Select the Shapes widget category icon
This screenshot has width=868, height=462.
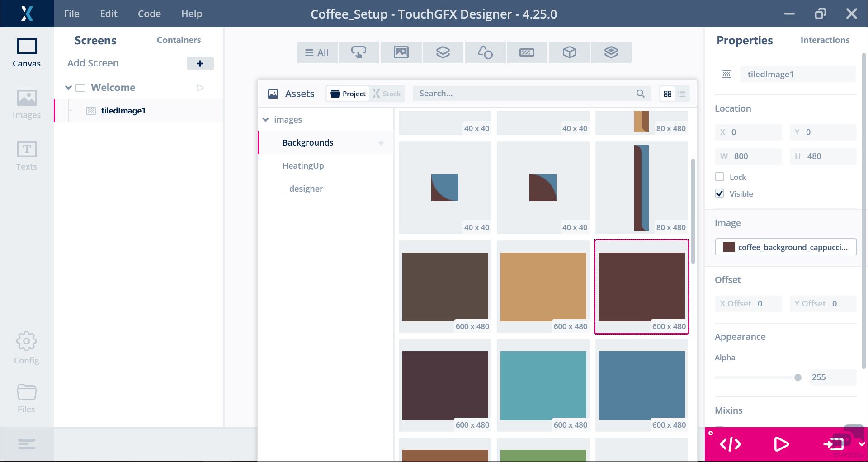coord(485,52)
